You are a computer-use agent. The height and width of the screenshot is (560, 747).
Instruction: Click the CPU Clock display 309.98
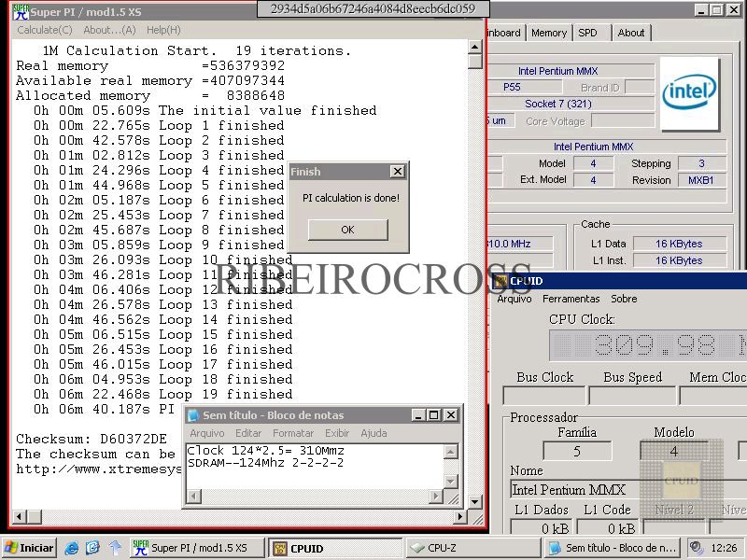(648, 344)
